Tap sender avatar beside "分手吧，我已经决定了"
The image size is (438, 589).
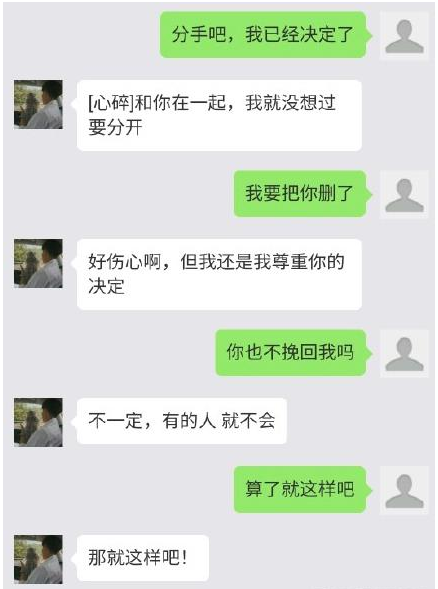pos(404,35)
